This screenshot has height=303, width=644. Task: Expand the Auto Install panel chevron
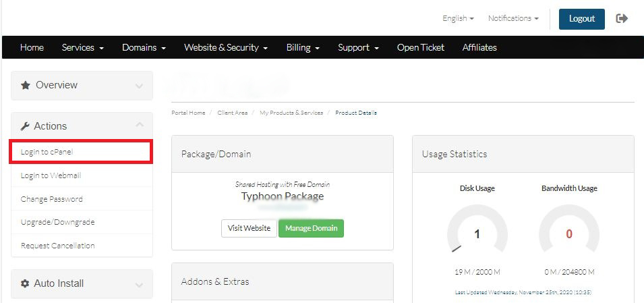(139, 285)
